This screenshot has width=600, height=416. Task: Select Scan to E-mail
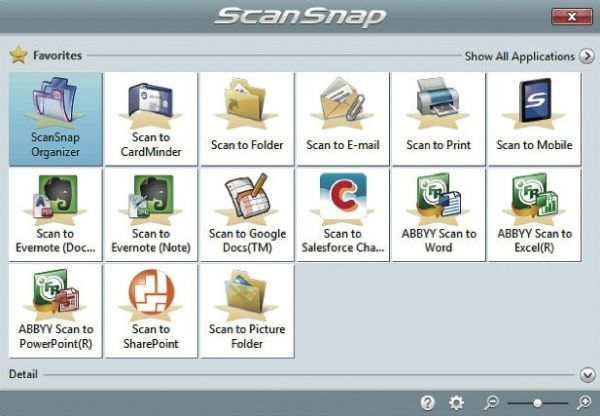[x=343, y=119]
